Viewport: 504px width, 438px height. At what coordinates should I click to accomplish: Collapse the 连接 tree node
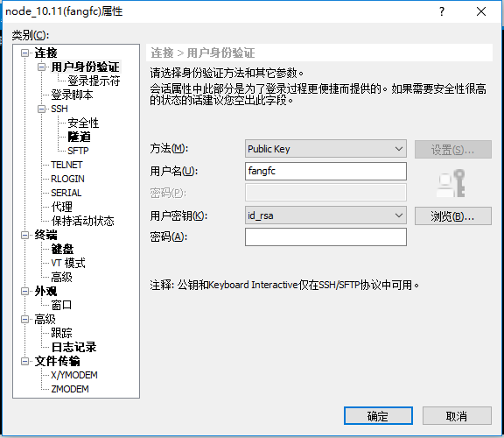point(24,53)
